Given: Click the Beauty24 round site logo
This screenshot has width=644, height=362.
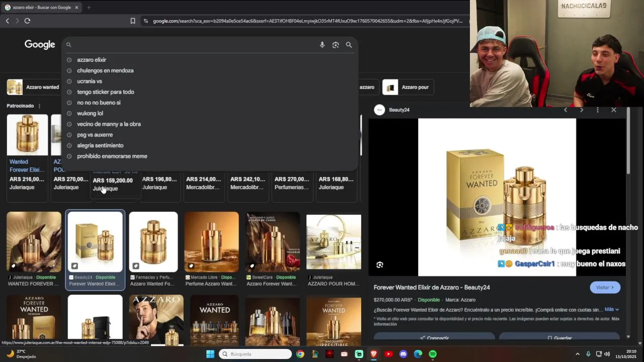Looking at the screenshot, I should pos(379,110).
